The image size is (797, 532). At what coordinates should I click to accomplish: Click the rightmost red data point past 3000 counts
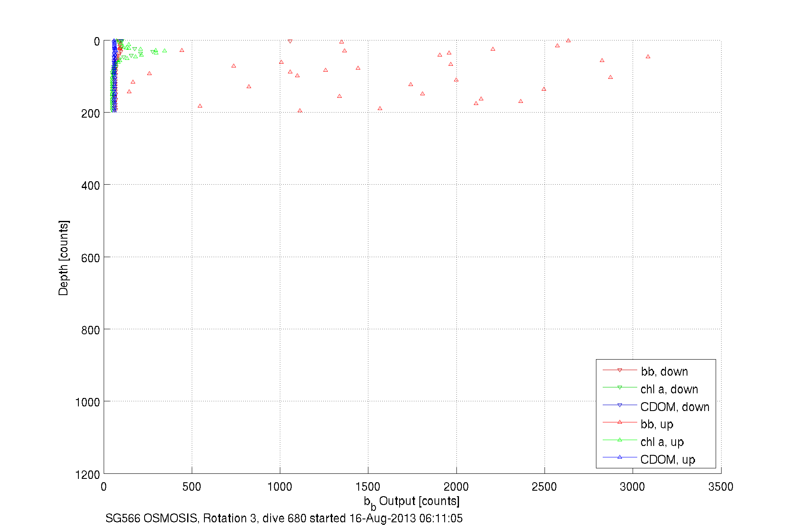(648, 56)
